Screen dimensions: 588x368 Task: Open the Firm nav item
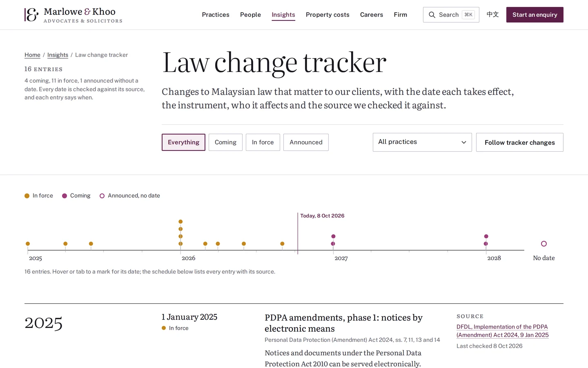(x=401, y=15)
